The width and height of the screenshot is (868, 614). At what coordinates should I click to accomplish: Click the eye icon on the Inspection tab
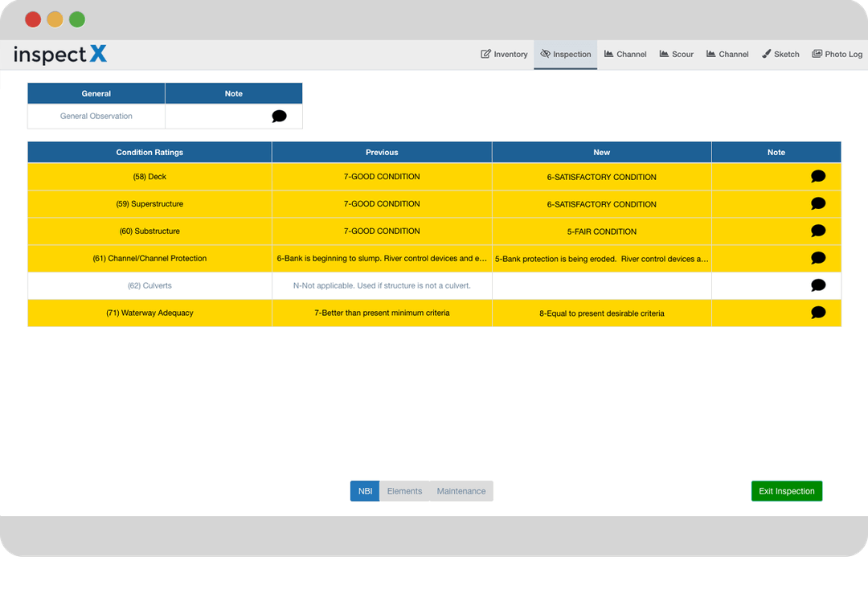[547, 54]
